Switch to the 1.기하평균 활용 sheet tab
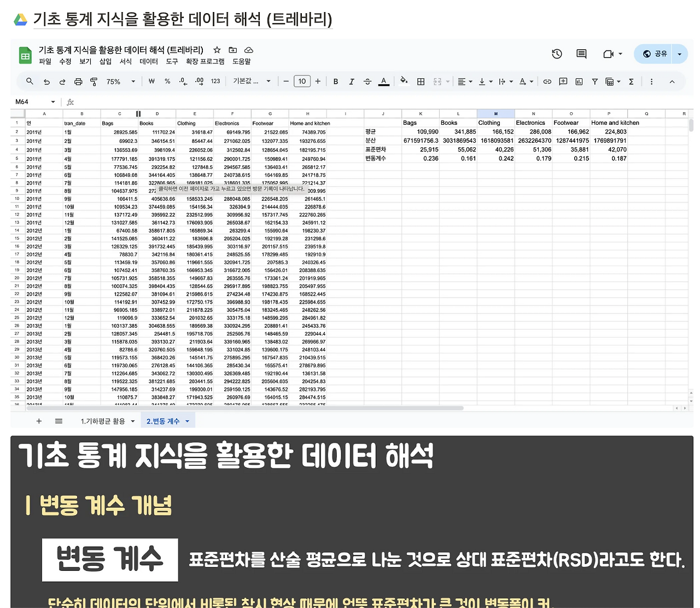Viewport: 700px width, 608px height. (x=104, y=421)
